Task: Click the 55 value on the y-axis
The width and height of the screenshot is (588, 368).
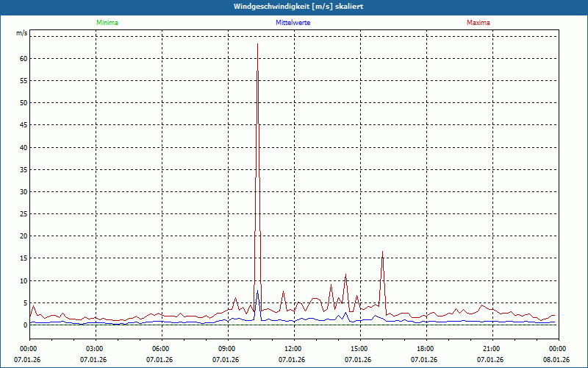Action: [x=24, y=81]
